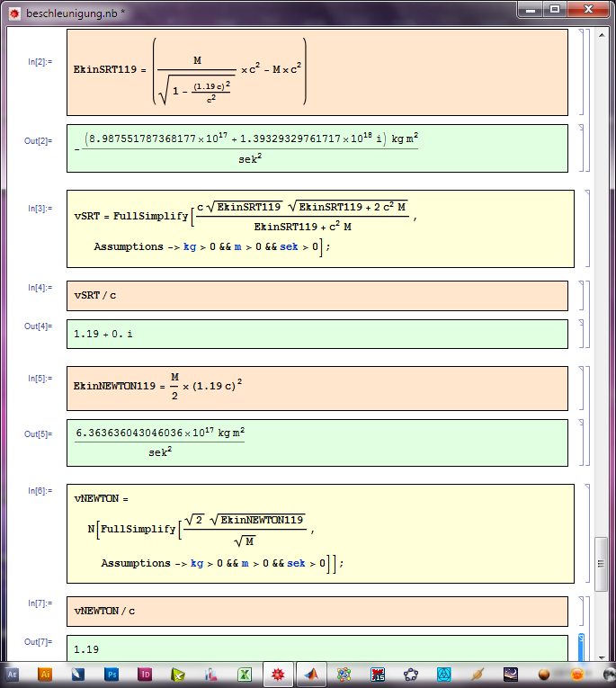Maximize the beschleunigung.nb window
Screen dimensions: 616x688
click(x=555, y=9)
